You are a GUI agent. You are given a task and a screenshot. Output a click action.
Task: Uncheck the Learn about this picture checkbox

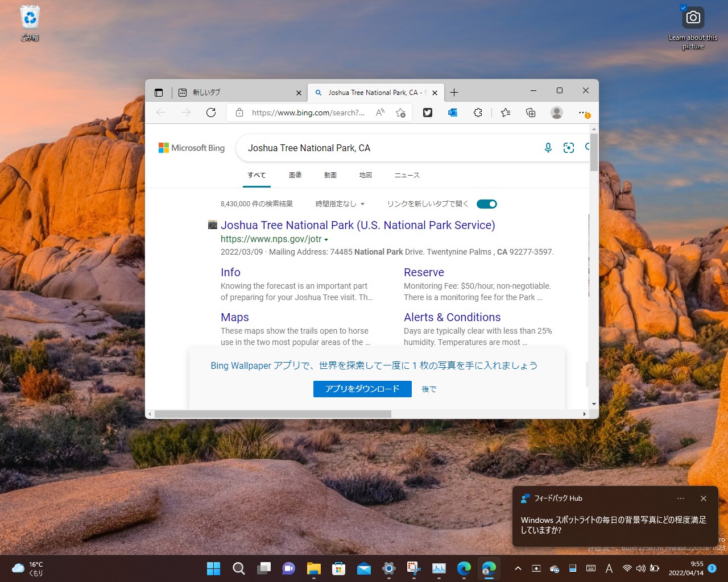coord(683,8)
